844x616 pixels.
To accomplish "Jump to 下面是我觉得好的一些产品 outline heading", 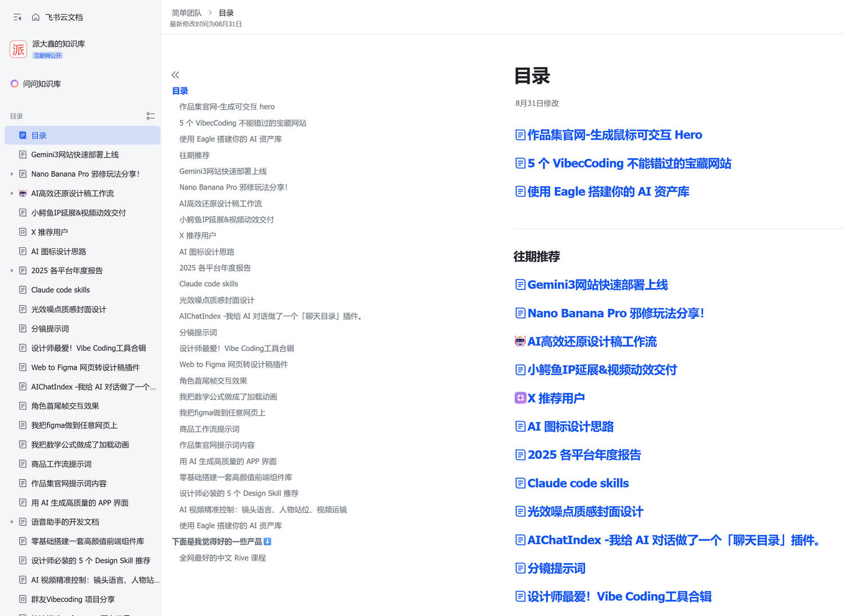I will click(x=222, y=542).
